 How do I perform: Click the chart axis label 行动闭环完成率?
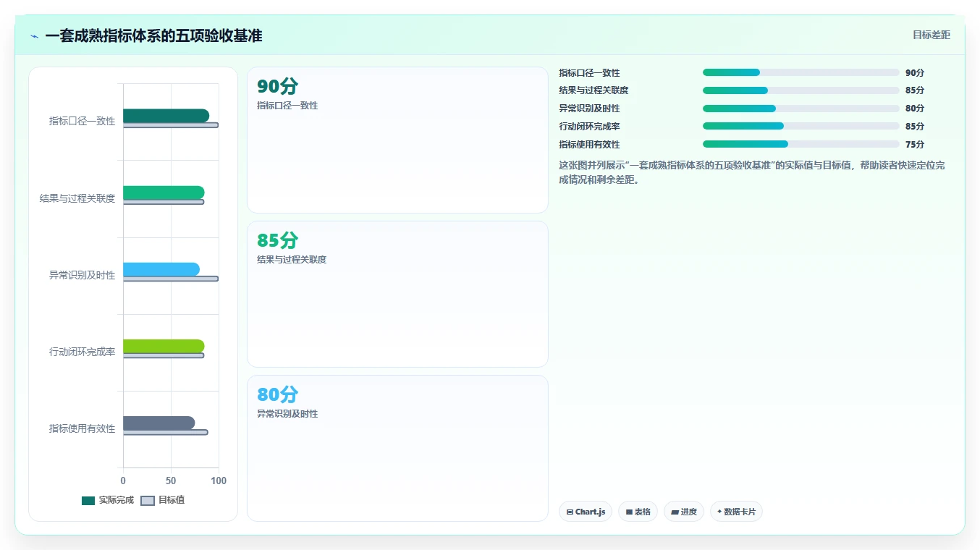coord(82,352)
